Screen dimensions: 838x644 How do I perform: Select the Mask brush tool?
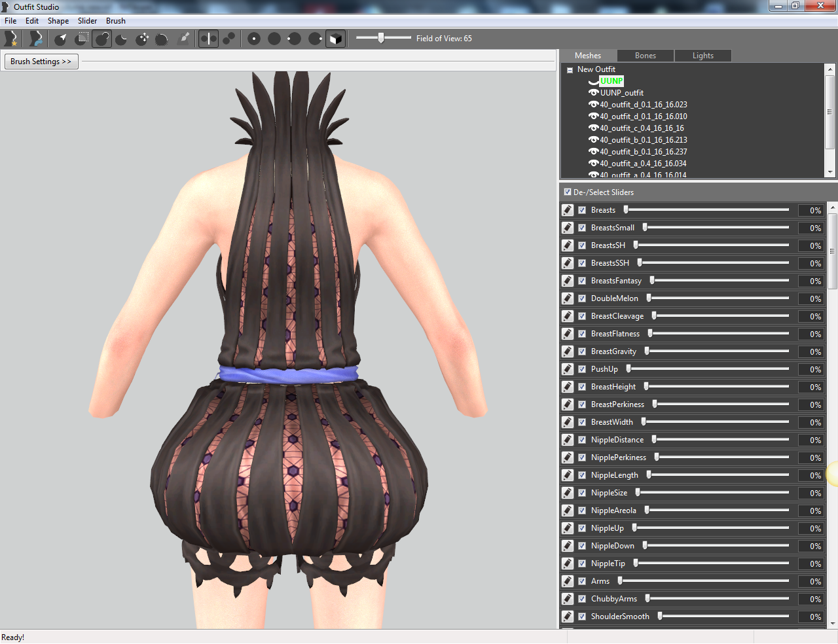click(81, 39)
